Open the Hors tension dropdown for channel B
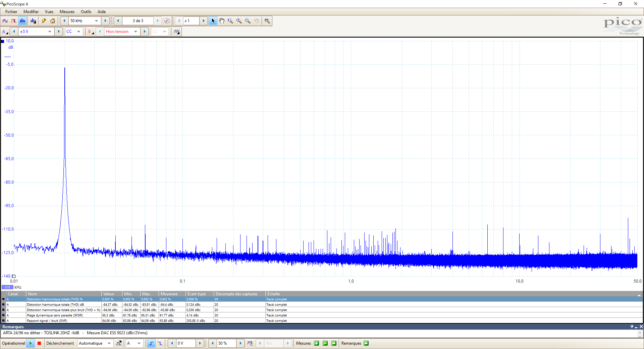 point(136,32)
